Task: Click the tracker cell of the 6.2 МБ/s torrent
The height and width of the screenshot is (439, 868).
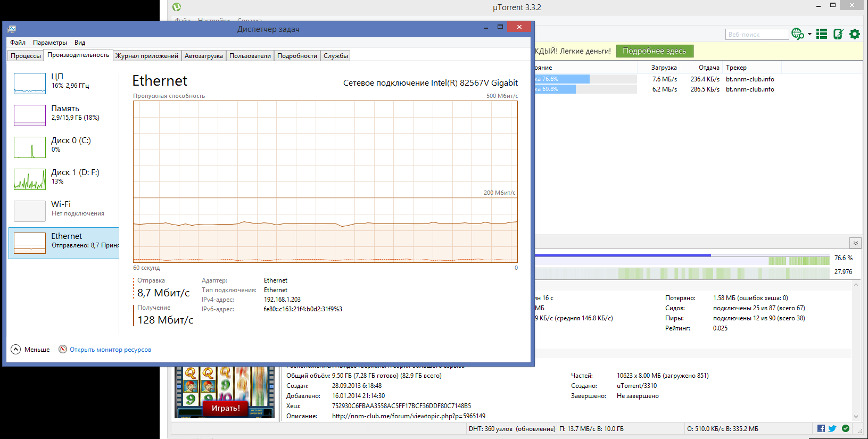Action: pyautogui.click(x=750, y=89)
